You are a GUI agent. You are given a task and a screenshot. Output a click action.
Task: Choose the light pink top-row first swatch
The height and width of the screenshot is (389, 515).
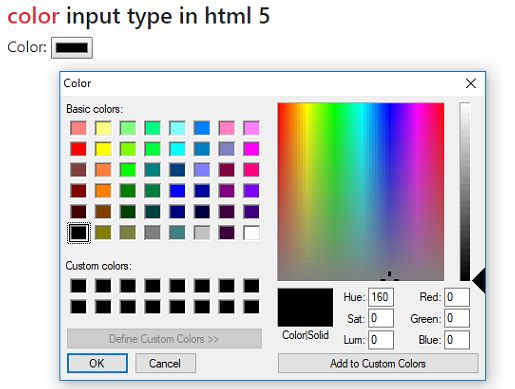point(78,128)
